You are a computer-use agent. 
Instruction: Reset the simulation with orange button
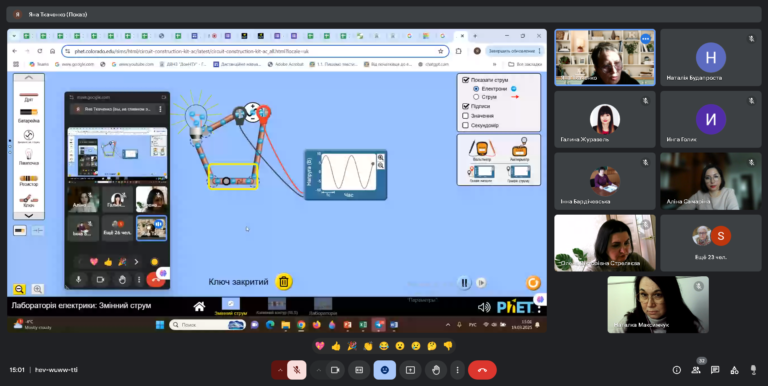point(533,283)
